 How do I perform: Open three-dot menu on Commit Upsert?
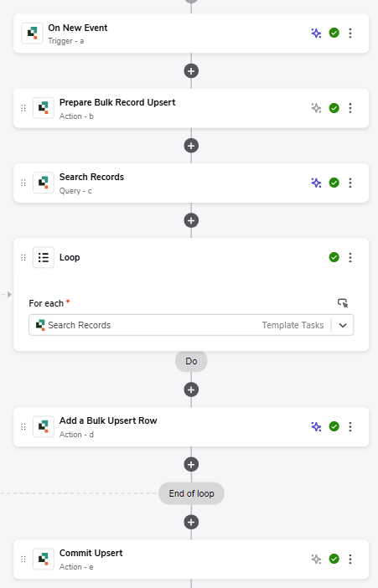pos(350,560)
